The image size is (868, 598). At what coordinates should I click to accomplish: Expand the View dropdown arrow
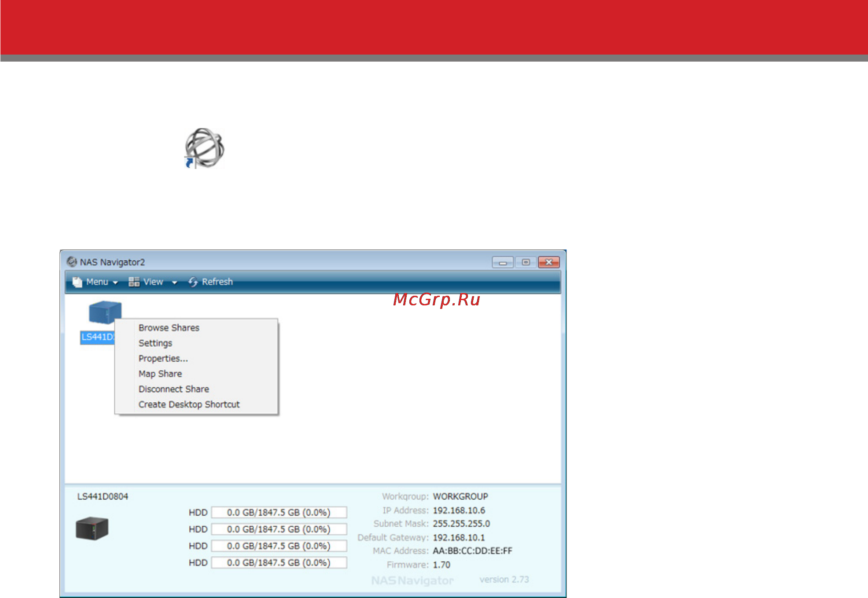click(x=174, y=282)
